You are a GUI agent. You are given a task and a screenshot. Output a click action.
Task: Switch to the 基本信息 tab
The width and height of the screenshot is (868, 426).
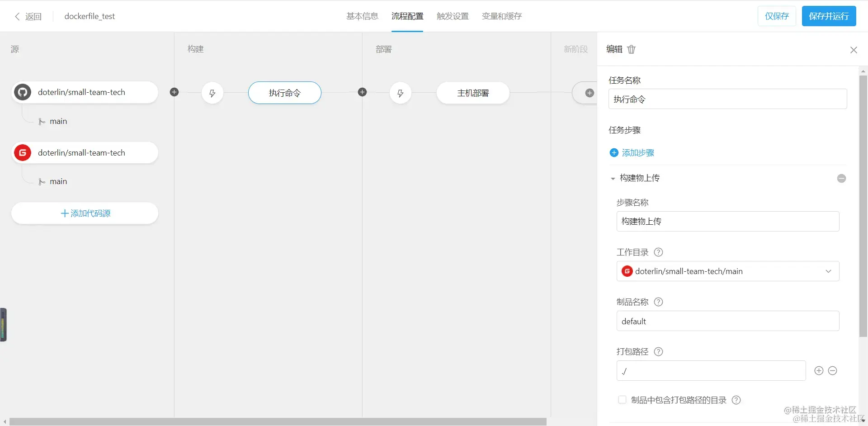point(362,16)
